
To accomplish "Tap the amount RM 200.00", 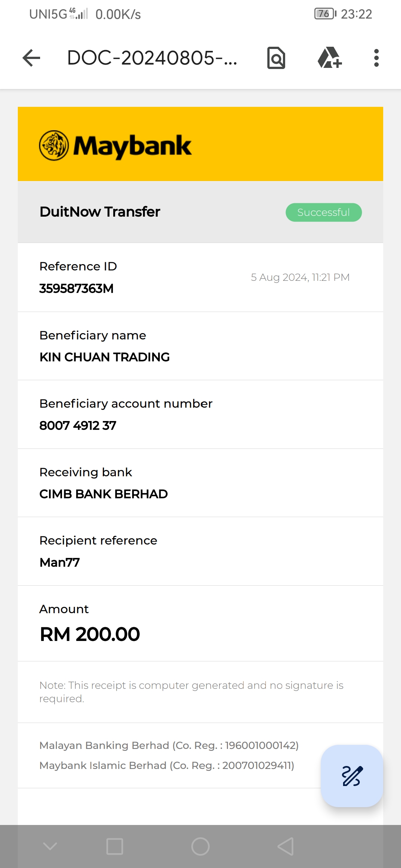I will pyautogui.click(x=90, y=634).
